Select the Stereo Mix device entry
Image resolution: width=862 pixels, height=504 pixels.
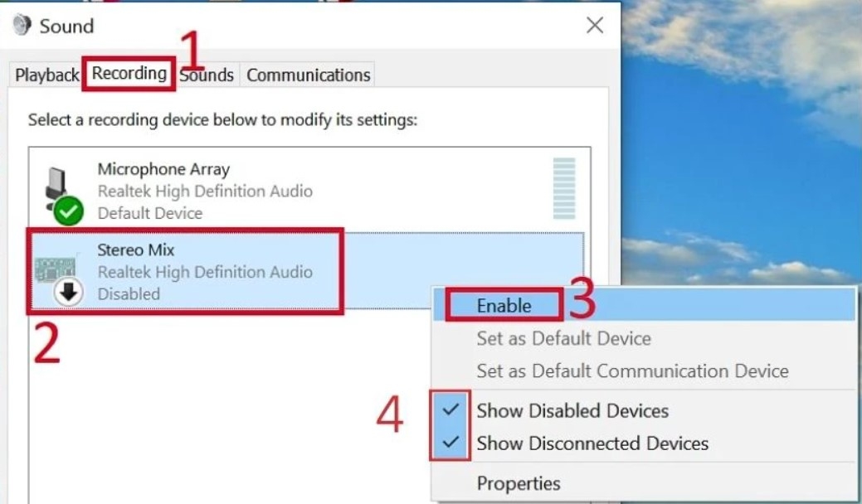pyautogui.click(x=306, y=271)
